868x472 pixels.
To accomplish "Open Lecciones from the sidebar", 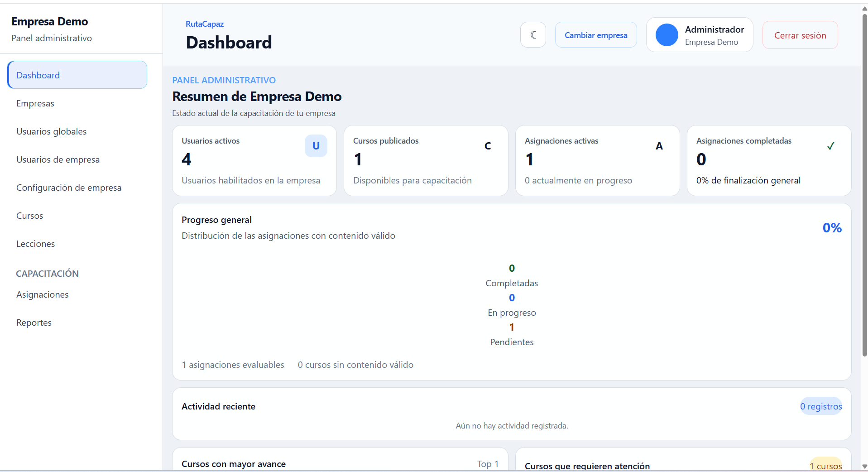I will click(77, 244).
